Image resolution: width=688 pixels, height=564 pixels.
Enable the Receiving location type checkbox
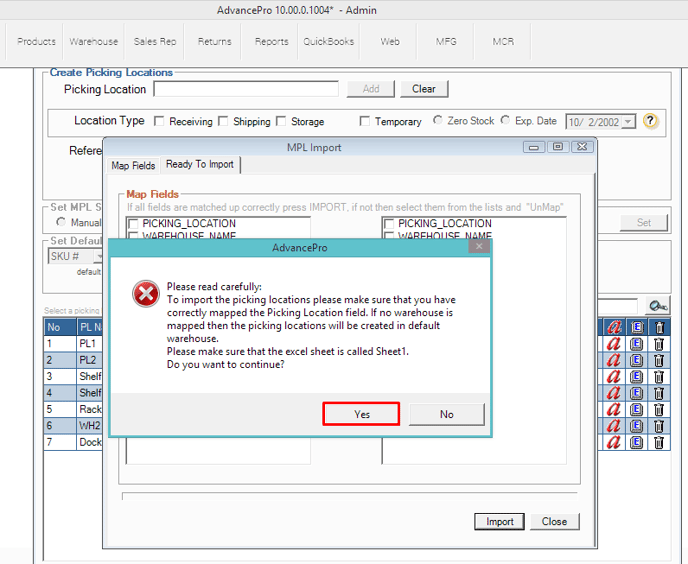click(x=159, y=122)
